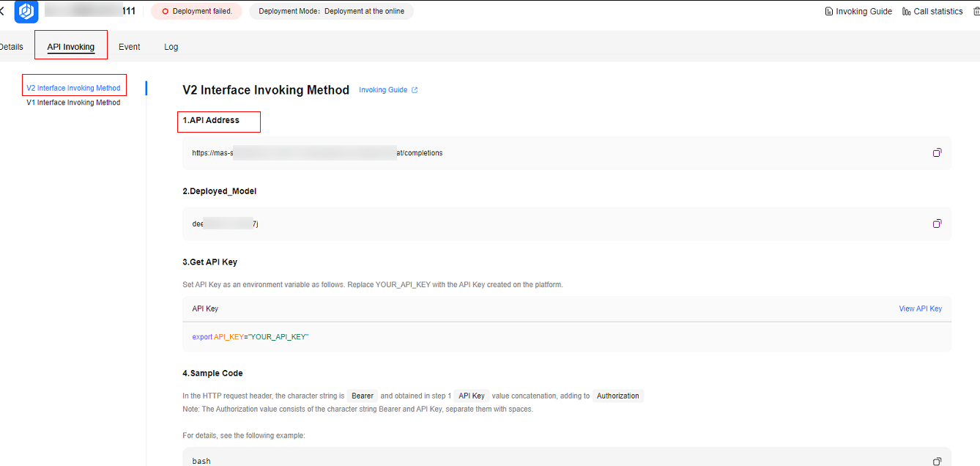Image resolution: width=980 pixels, height=466 pixels.
Task: Go back using the left arrow icon
Action: (x=3, y=11)
